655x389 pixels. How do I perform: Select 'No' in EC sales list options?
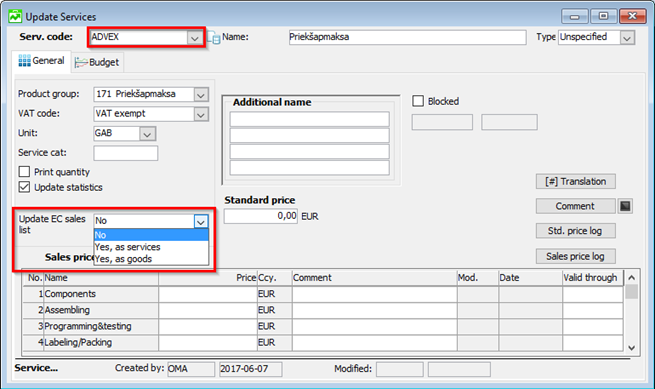151,235
